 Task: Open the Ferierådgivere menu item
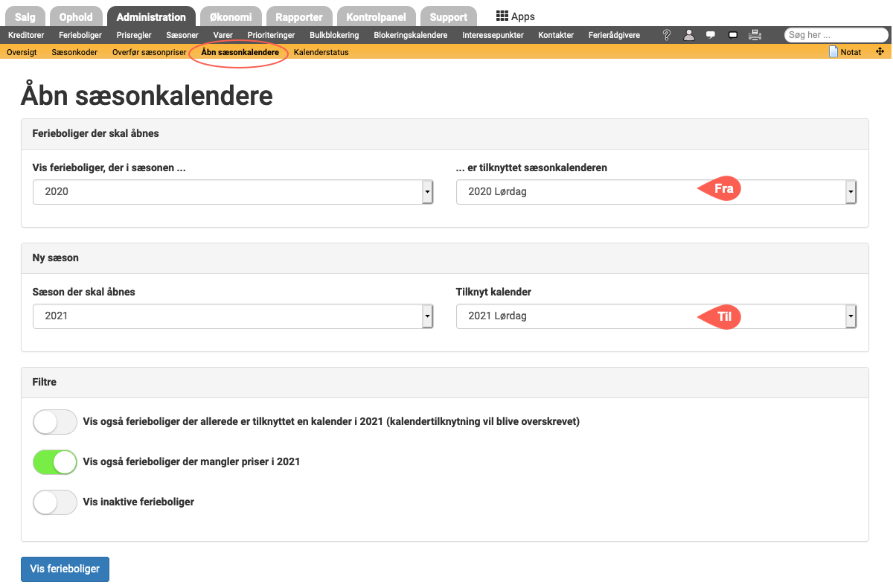[614, 35]
